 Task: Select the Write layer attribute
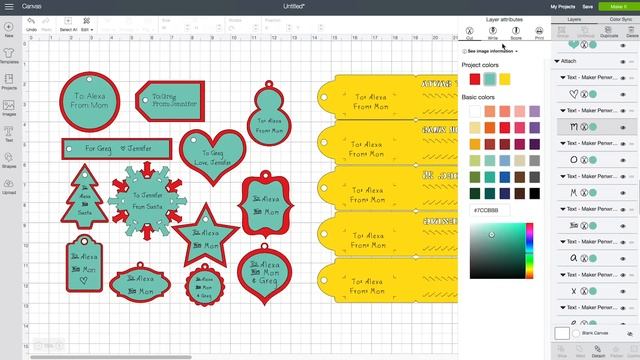coord(493,33)
